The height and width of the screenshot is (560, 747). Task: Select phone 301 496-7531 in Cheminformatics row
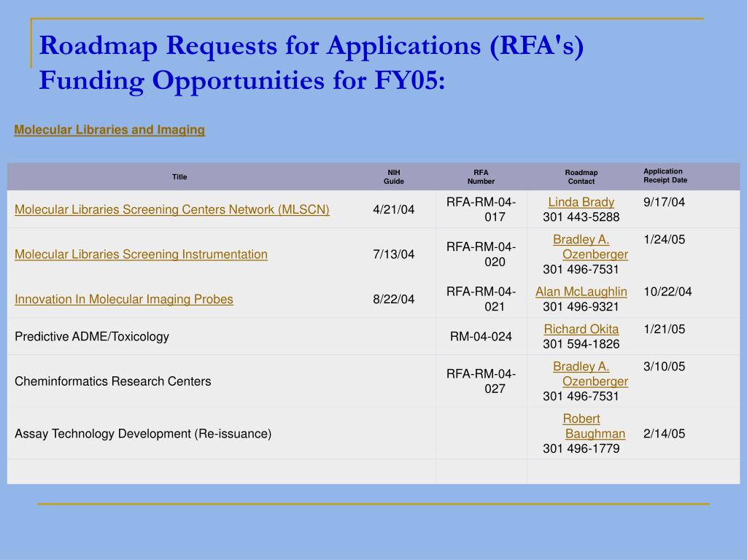(581, 396)
